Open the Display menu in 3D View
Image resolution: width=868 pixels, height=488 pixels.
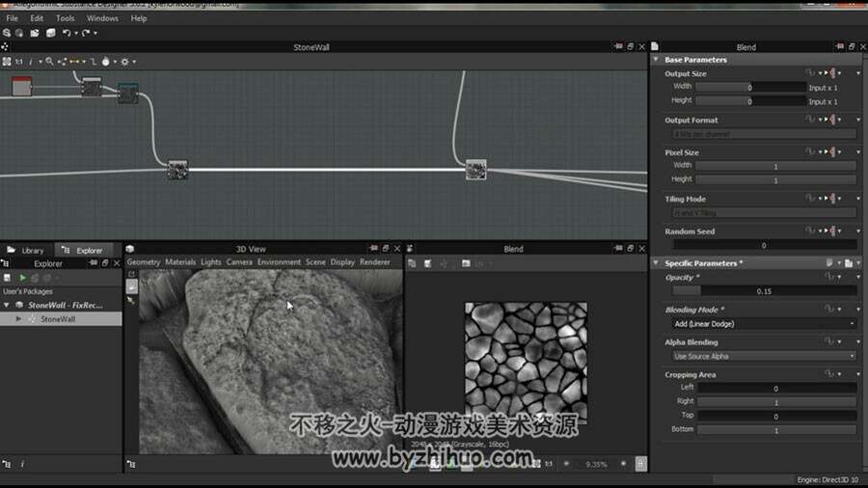(342, 262)
